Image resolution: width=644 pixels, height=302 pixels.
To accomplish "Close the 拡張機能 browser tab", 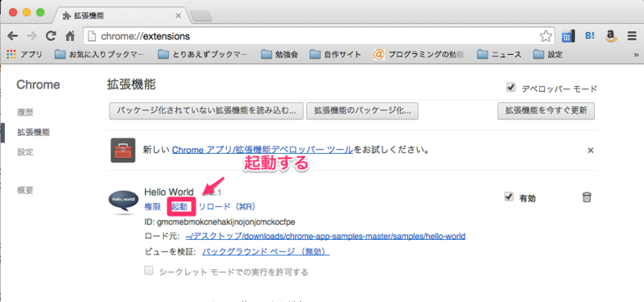I will (x=178, y=16).
